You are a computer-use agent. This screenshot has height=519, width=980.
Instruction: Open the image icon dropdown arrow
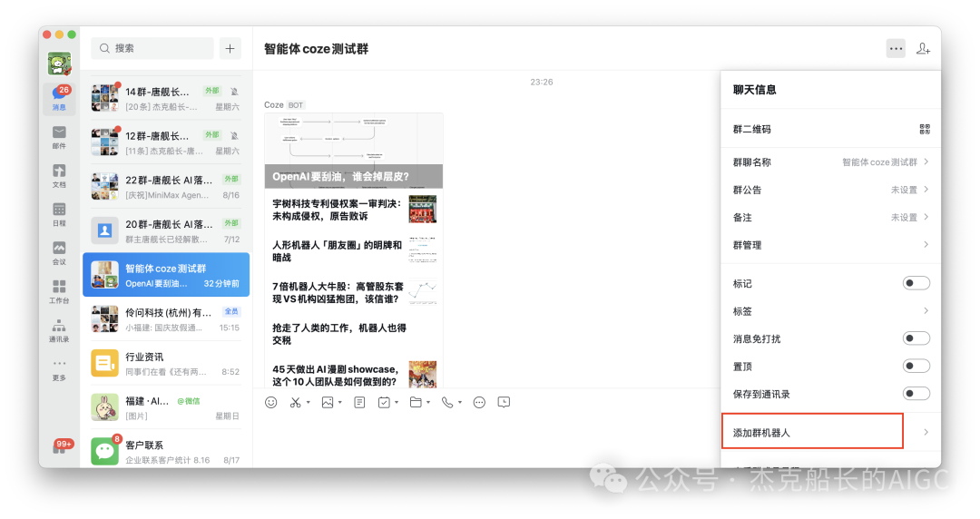pyautogui.click(x=340, y=403)
